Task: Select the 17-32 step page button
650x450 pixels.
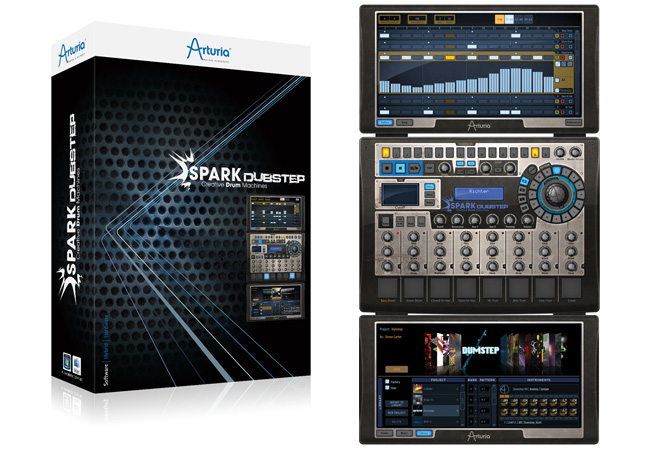Action: coord(509,19)
